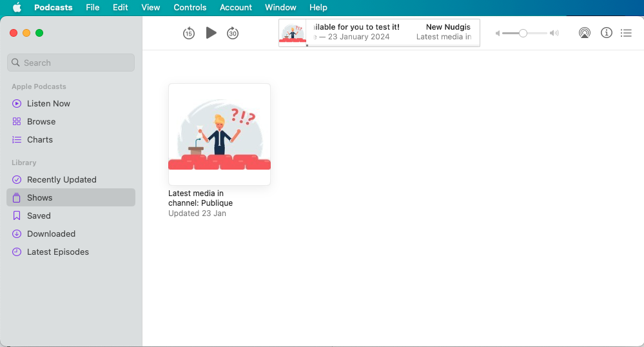Close the Podcasts window
The image size is (644, 347).
(x=14, y=33)
